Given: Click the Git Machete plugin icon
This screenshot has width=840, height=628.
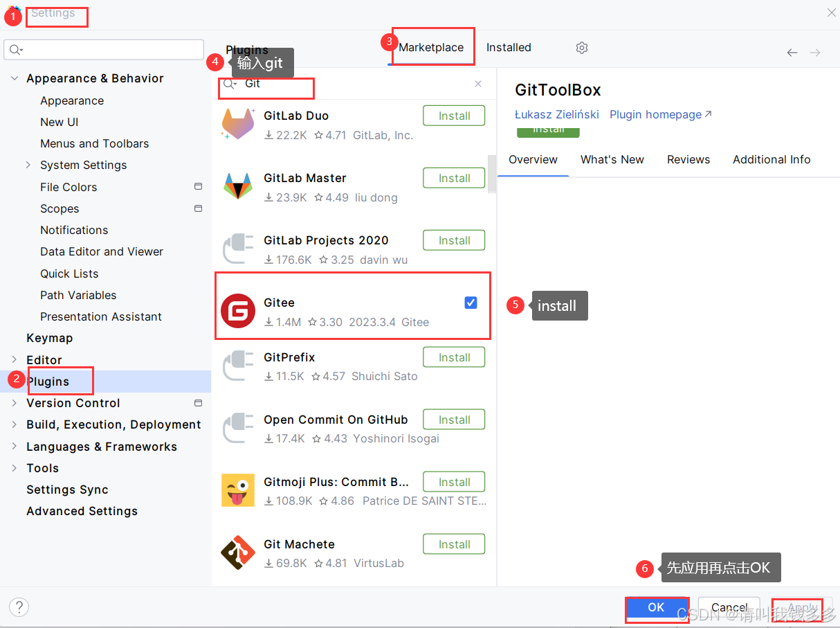Looking at the screenshot, I should pyautogui.click(x=238, y=553).
